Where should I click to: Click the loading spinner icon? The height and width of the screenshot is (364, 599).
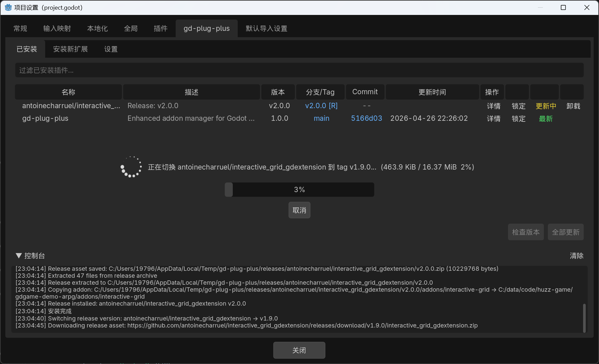click(131, 167)
